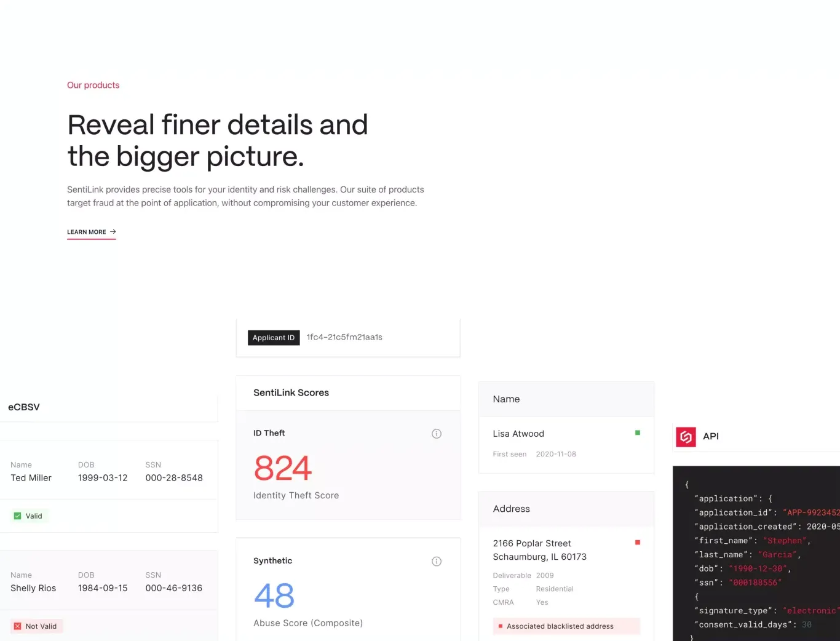This screenshot has height=641, width=840.
Task: Click the green status square next to Lisa Atwood
Action: point(638,433)
